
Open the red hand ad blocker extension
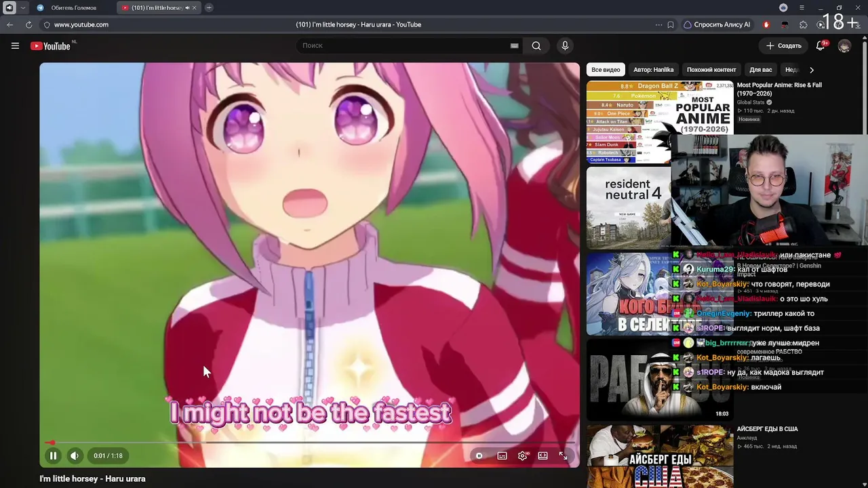click(766, 24)
